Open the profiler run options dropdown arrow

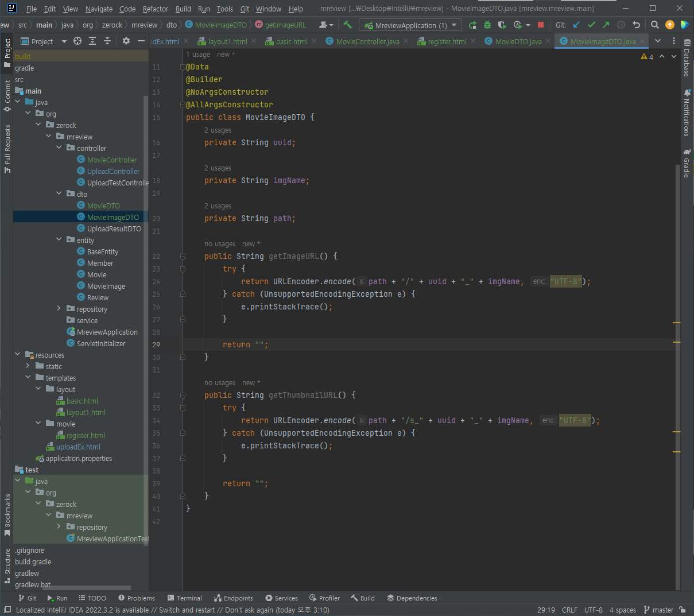(528, 25)
